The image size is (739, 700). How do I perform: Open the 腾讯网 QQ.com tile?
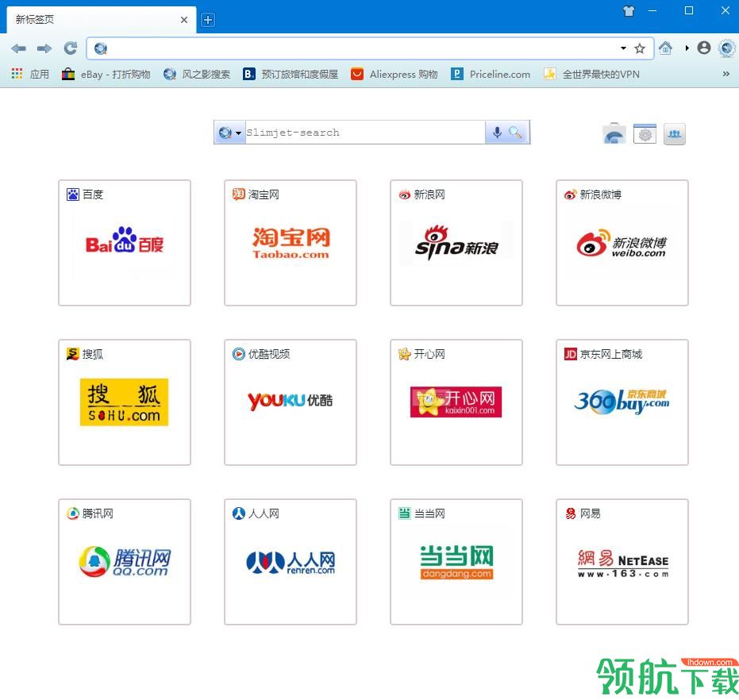[125, 562]
